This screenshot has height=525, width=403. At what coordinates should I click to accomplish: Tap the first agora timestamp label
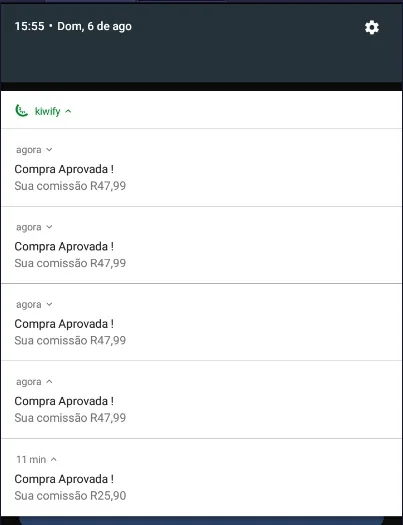click(29, 150)
